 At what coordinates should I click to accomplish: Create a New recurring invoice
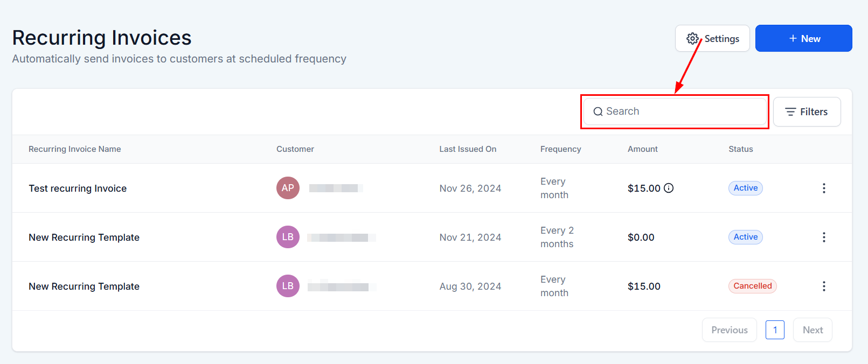pyautogui.click(x=803, y=38)
